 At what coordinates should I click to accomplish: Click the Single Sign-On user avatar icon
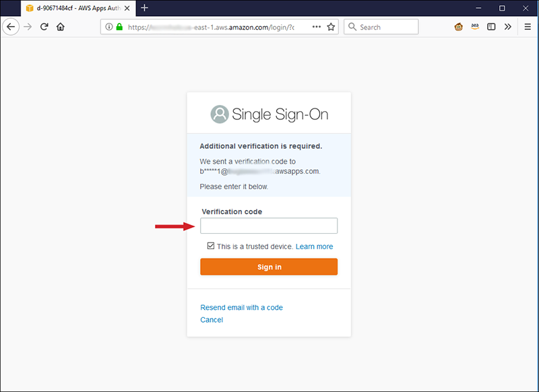coord(218,114)
